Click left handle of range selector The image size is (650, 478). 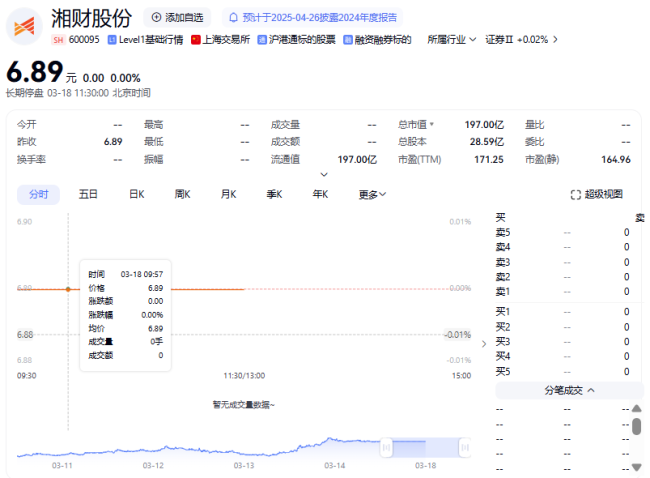[x=386, y=447]
